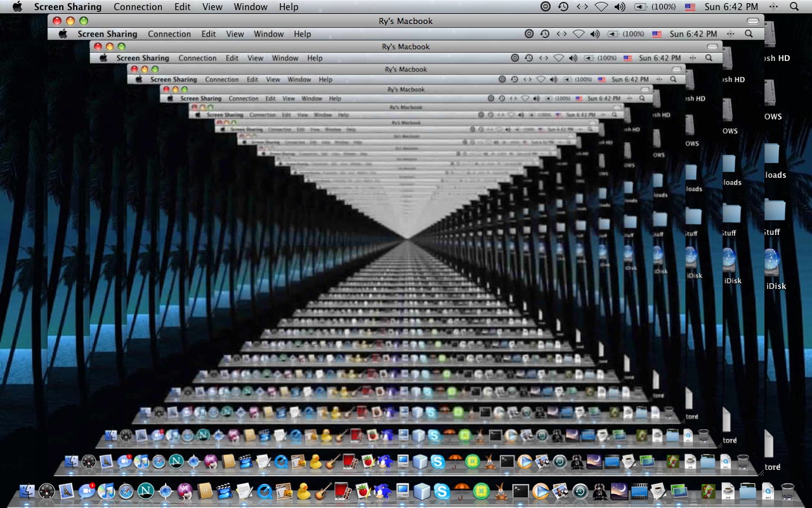The image size is (812, 508).
Task: Open the Trash in the bottommost dock
Action: tap(788, 491)
